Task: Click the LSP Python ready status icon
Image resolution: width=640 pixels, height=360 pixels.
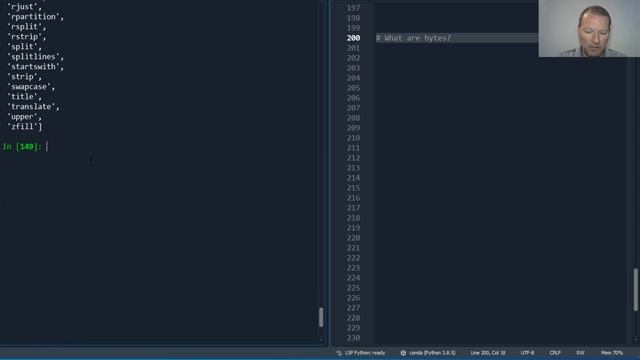Action: (339, 353)
